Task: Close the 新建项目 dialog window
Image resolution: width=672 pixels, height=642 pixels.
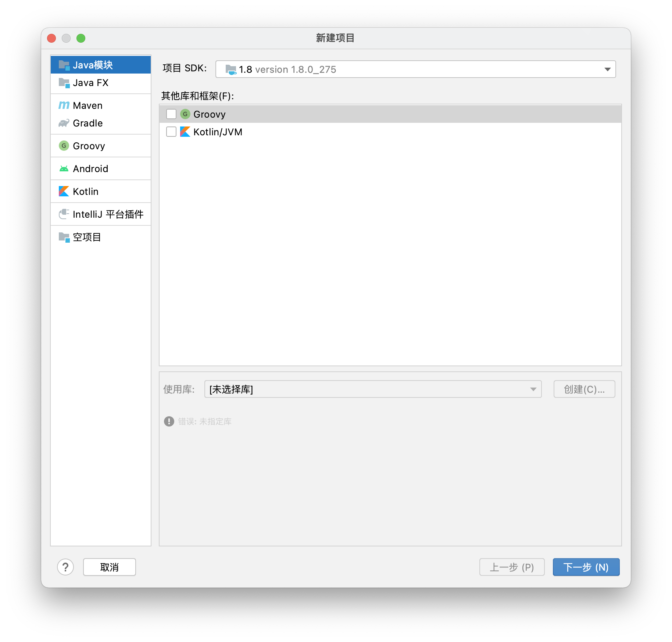Action: coord(52,38)
